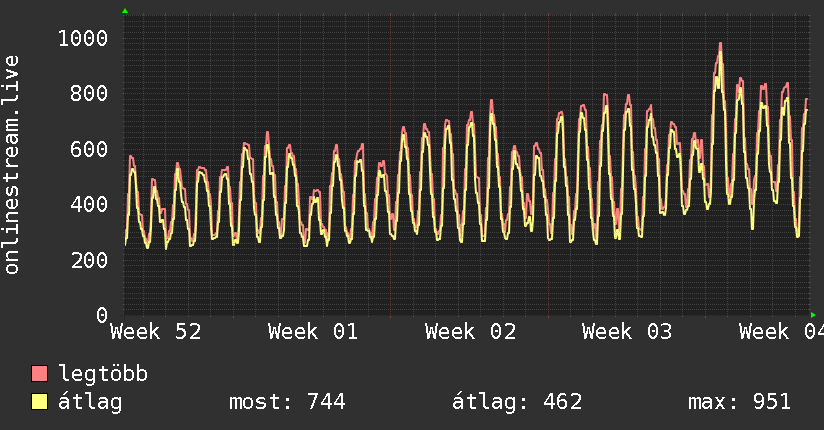Click the 800 y-axis value label
This screenshot has width=824, height=430.
[x=88, y=93]
